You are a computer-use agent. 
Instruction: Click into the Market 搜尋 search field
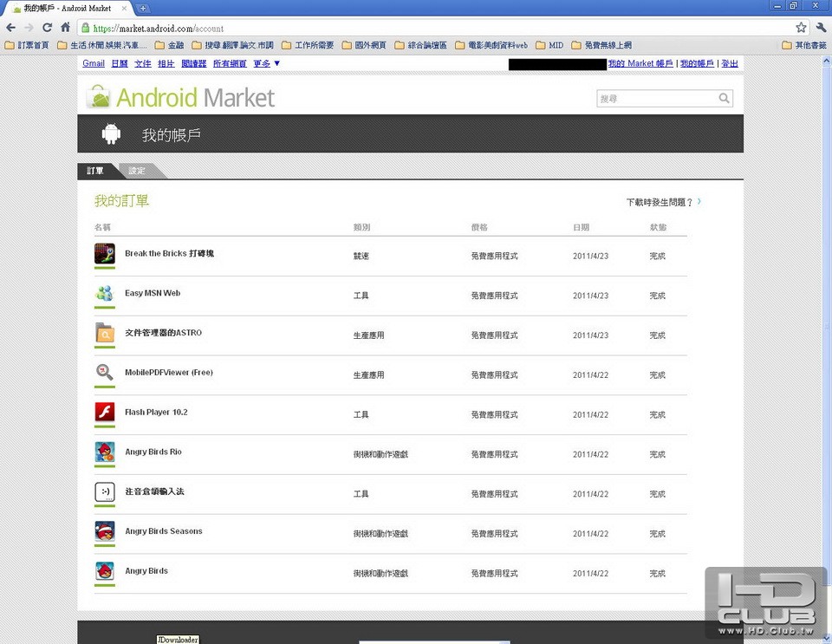(657, 98)
